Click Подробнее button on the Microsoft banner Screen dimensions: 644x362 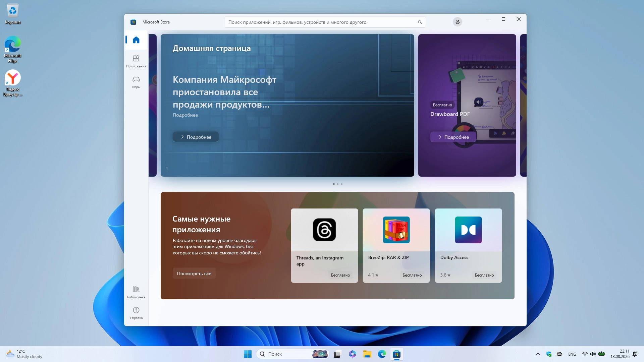196,137
